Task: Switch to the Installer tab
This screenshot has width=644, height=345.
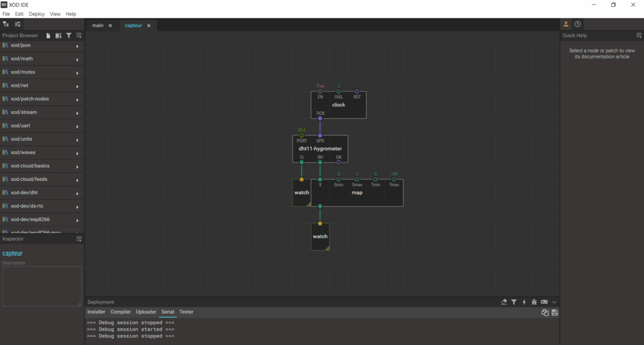Action: pyautogui.click(x=96, y=312)
